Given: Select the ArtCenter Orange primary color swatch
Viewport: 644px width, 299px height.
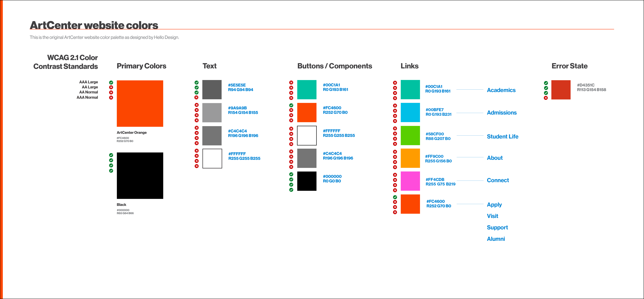Looking at the screenshot, I should pos(140,103).
